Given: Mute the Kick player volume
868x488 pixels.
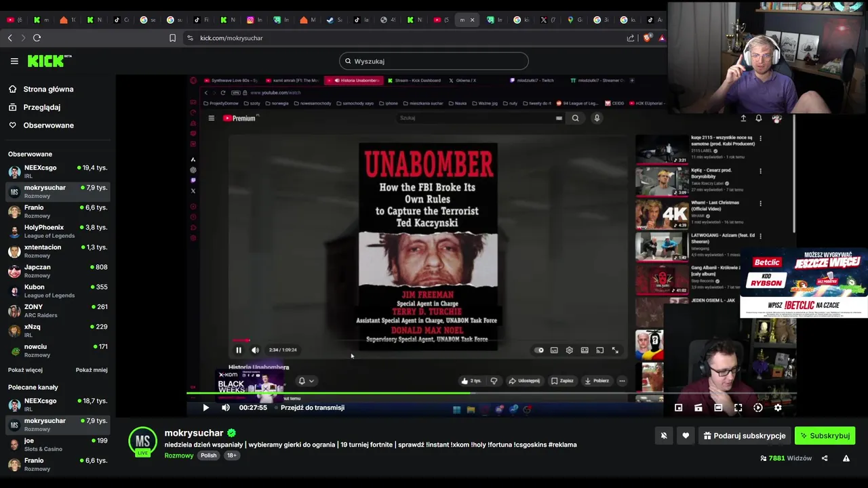Looking at the screenshot, I should (226, 407).
